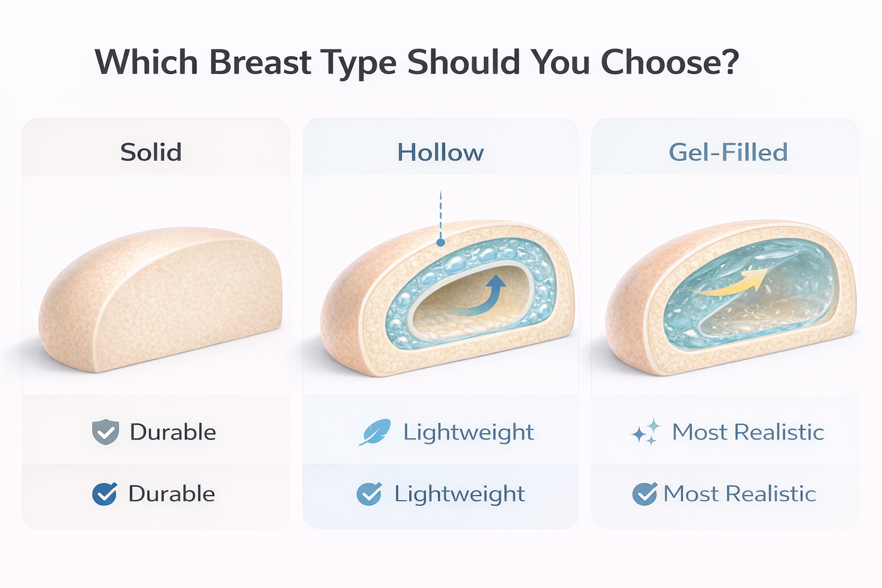Click the shield icon beside Durable
882x588 pixels.
[106, 432]
